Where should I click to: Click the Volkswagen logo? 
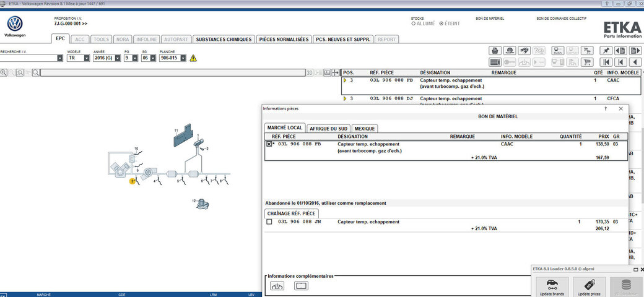(15, 24)
